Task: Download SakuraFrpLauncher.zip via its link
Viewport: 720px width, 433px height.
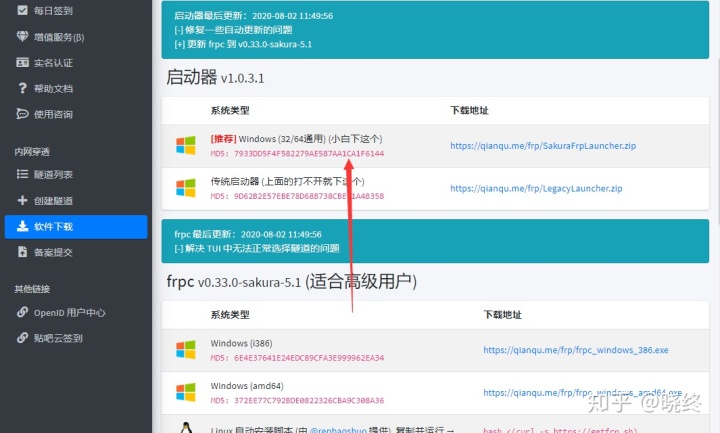Action: pos(543,146)
